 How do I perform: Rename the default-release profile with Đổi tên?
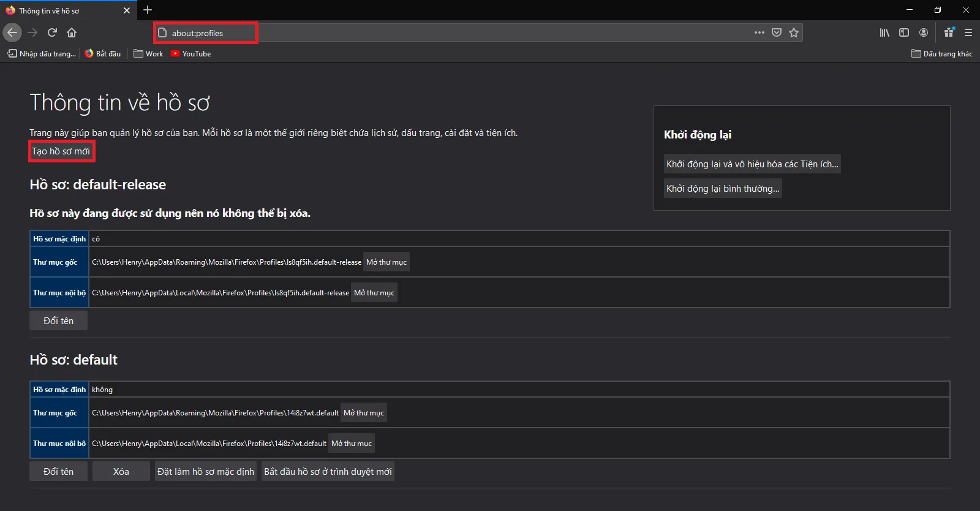pyautogui.click(x=58, y=321)
